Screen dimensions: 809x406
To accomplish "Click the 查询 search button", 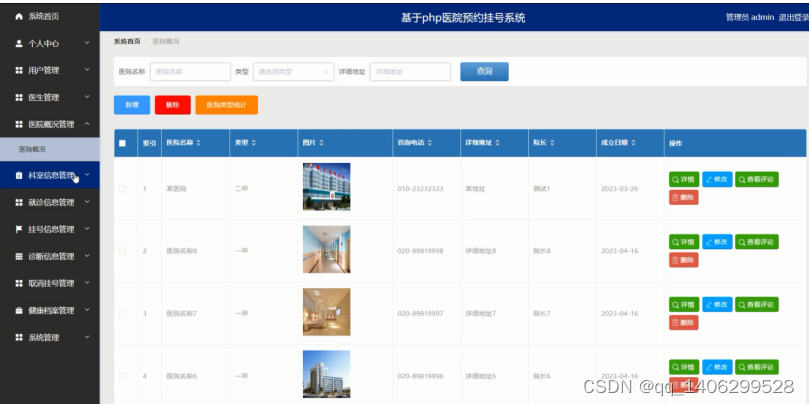I will [x=484, y=72].
